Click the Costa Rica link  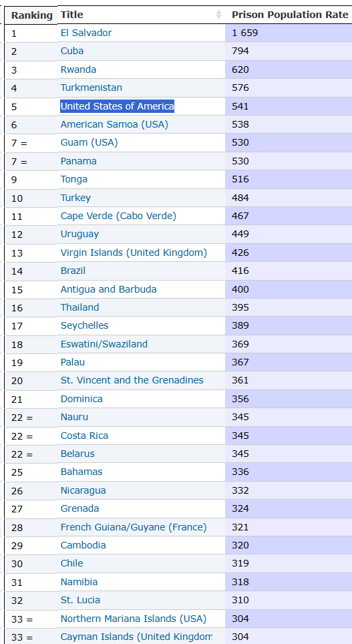click(x=84, y=436)
